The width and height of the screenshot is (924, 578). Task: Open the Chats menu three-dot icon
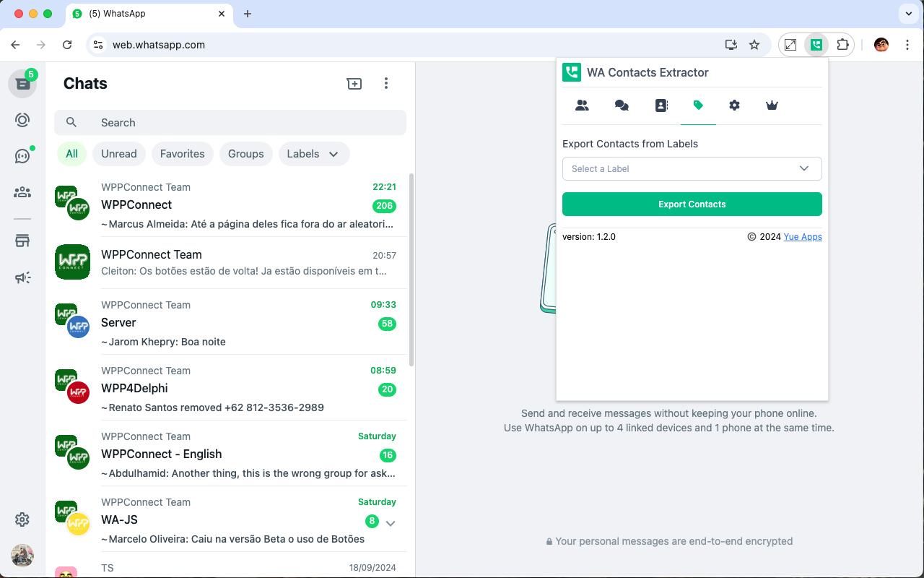point(386,84)
